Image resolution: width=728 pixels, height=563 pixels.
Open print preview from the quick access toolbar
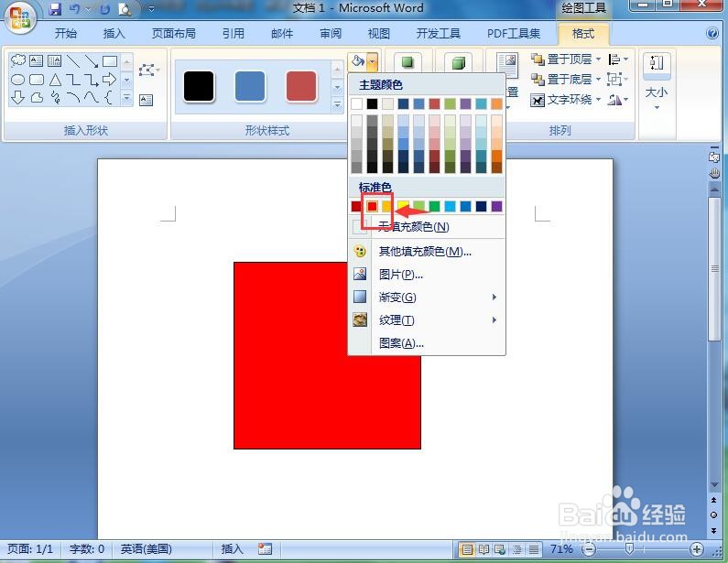pos(125,9)
